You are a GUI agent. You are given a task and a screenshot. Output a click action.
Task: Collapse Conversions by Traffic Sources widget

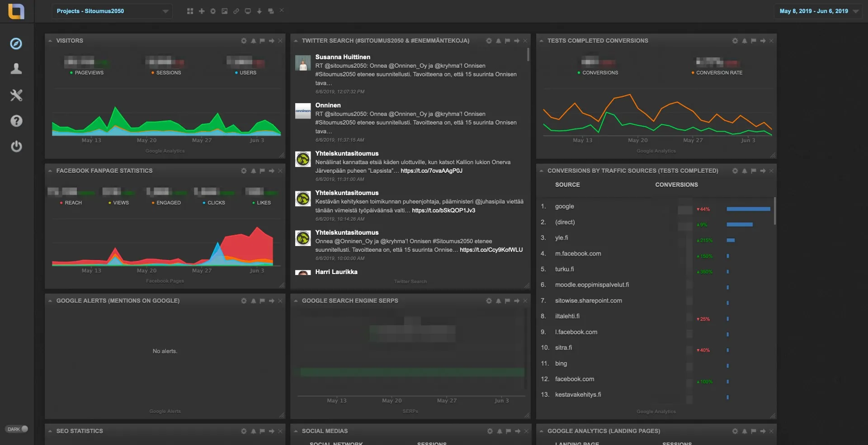(541, 171)
